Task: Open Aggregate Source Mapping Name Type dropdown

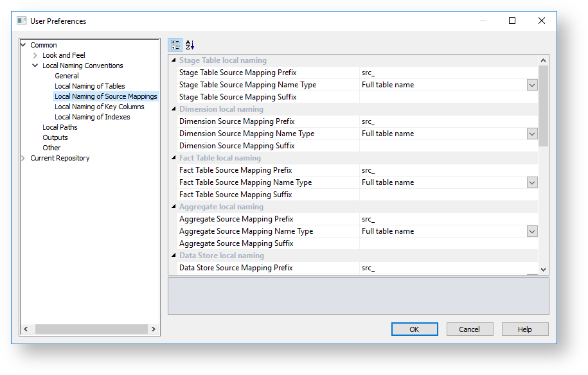Action: coord(531,231)
